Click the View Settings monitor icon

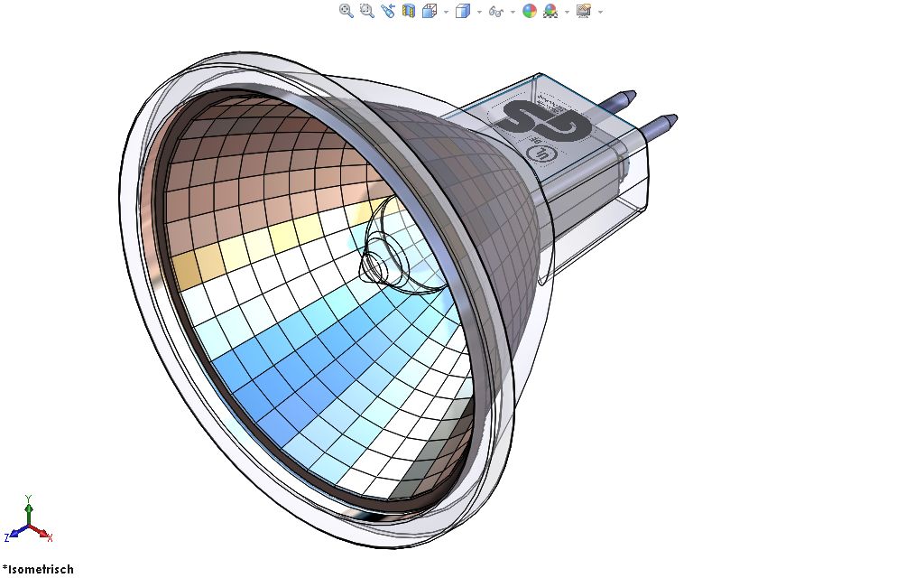tap(584, 11)
